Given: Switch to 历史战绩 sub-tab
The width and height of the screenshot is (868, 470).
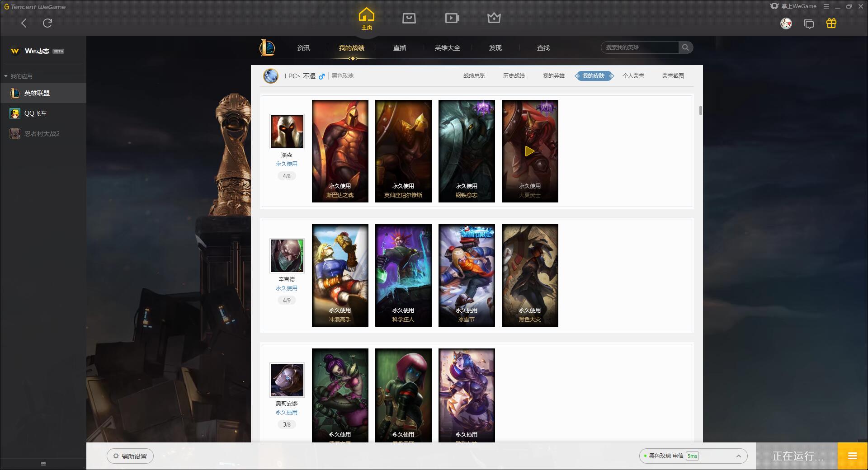Looking at the screenshot, I should pyautogui.click(x=514, y=76).
